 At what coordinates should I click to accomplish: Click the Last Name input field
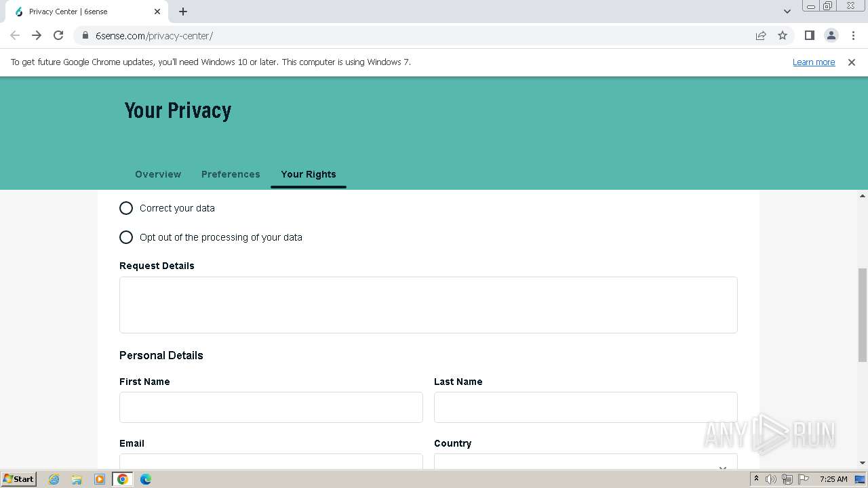586,407
